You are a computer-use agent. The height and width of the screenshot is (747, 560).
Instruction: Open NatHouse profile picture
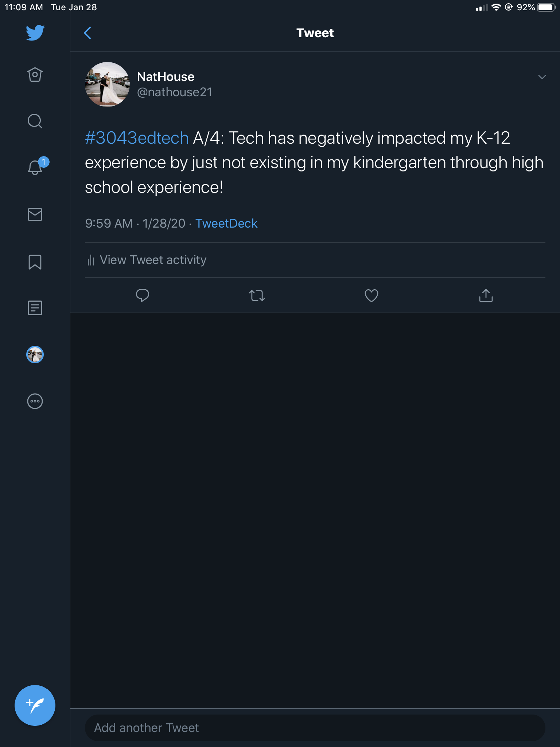coord(107,84)
